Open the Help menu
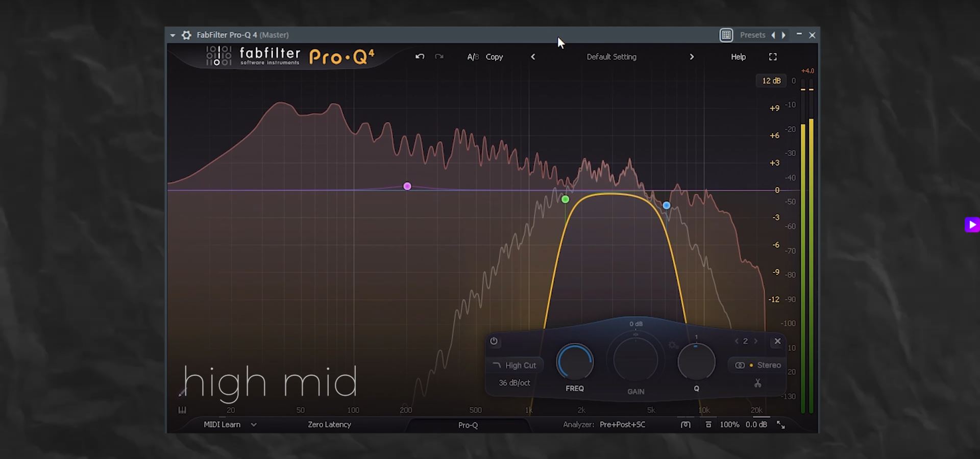Viewport: 980px width, 459px height. pyautogui.click(x=738, y=57)
